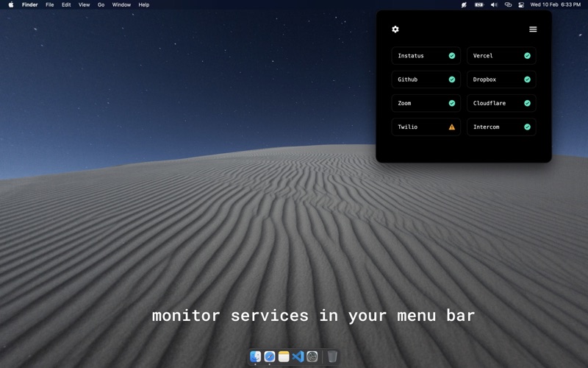Launch Safari from the dock
The width and height of the screenshot is (588, 368).
pos(270,356)
